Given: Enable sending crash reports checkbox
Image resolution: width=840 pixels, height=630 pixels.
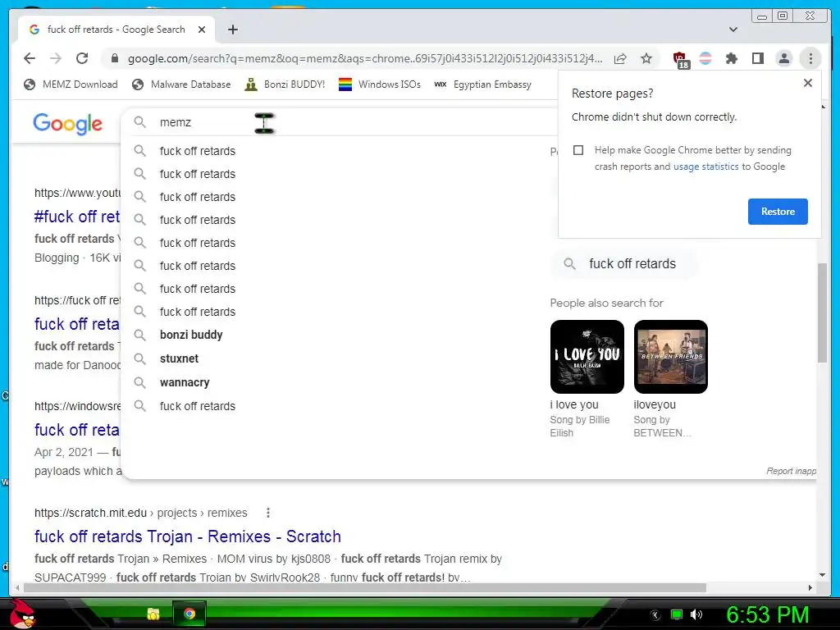Looking at the screenshot, I should [x=578, y=150].
